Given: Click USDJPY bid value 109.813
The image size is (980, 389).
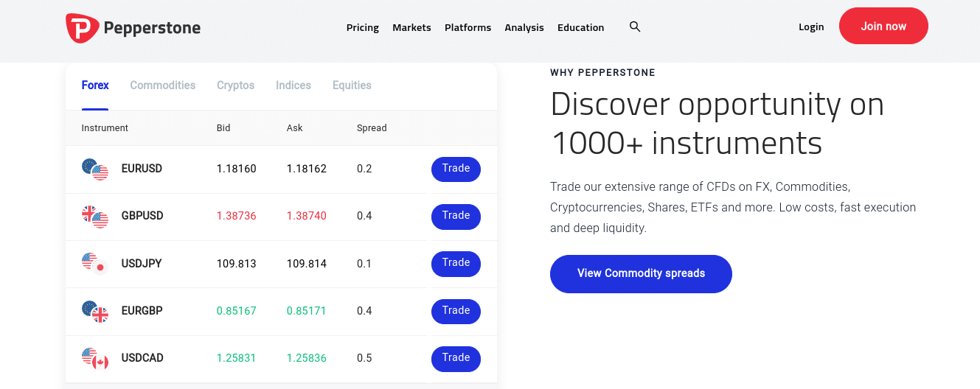Looking at the screenshot, I should tap(237, 264).
